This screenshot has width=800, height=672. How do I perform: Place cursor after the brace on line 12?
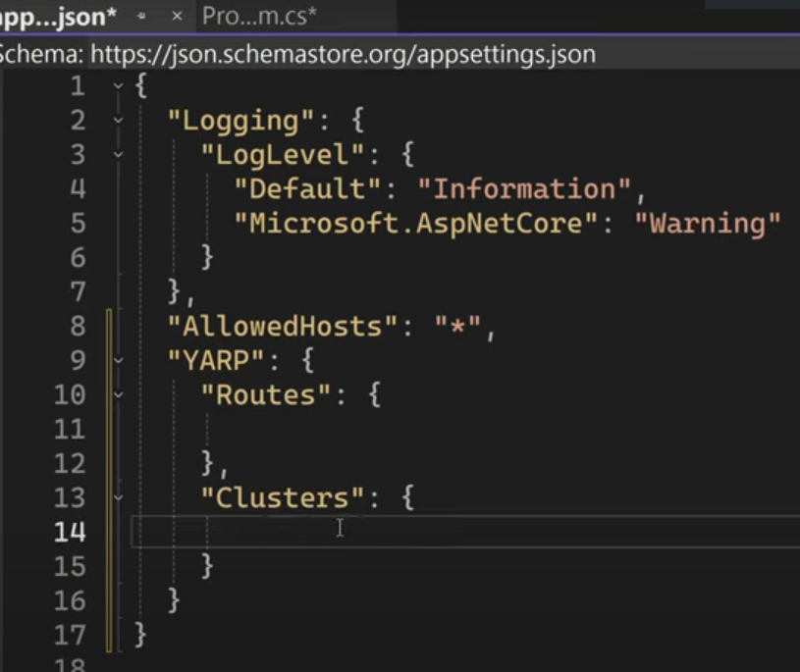coord(213,463)
